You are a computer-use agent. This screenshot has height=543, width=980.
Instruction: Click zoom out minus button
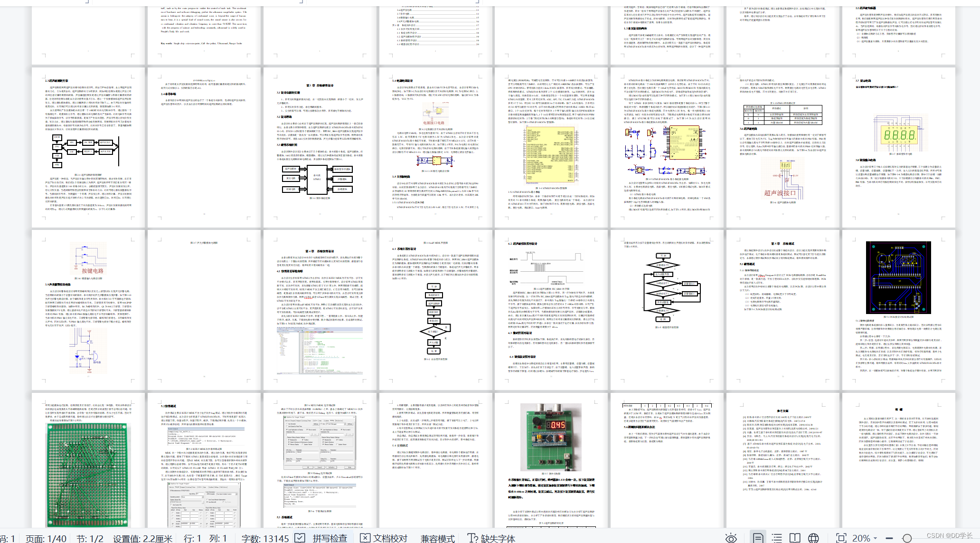coord(889,538)
